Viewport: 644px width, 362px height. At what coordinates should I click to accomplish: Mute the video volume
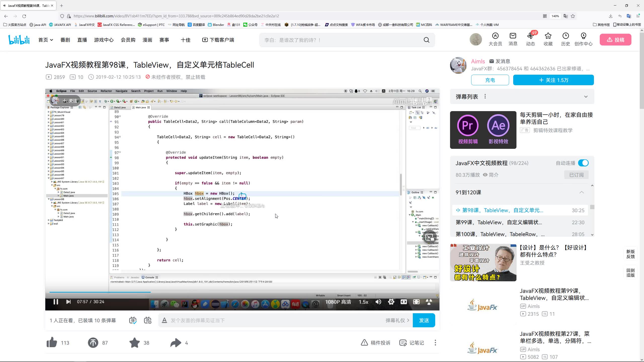[x=378, y=302]
